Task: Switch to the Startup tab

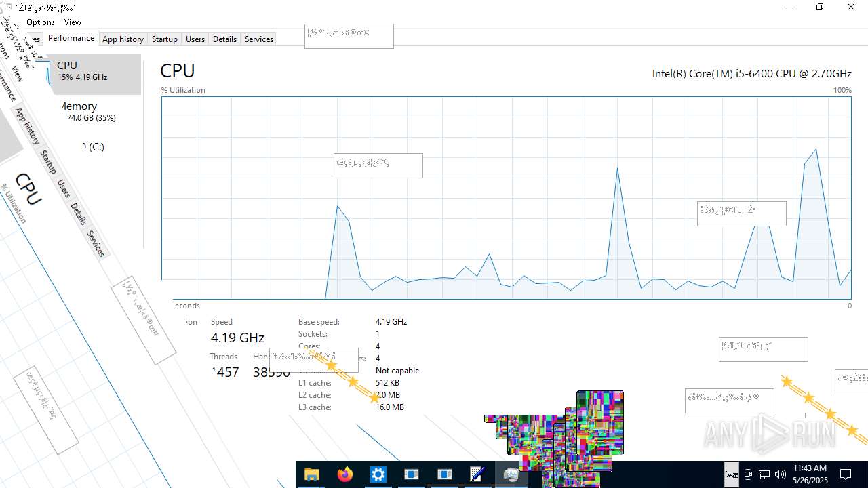Action: [164, 39]
